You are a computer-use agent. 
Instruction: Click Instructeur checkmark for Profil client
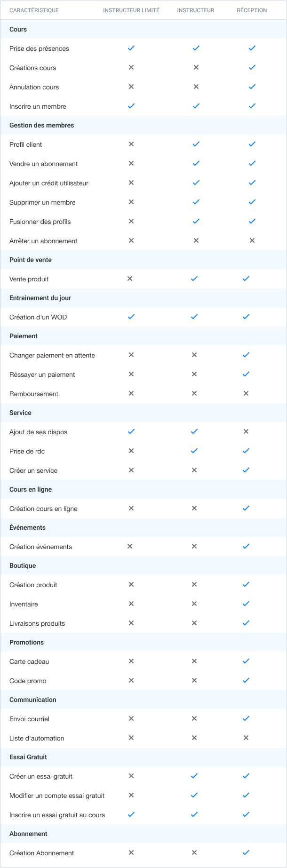click(x=196, y=144)
